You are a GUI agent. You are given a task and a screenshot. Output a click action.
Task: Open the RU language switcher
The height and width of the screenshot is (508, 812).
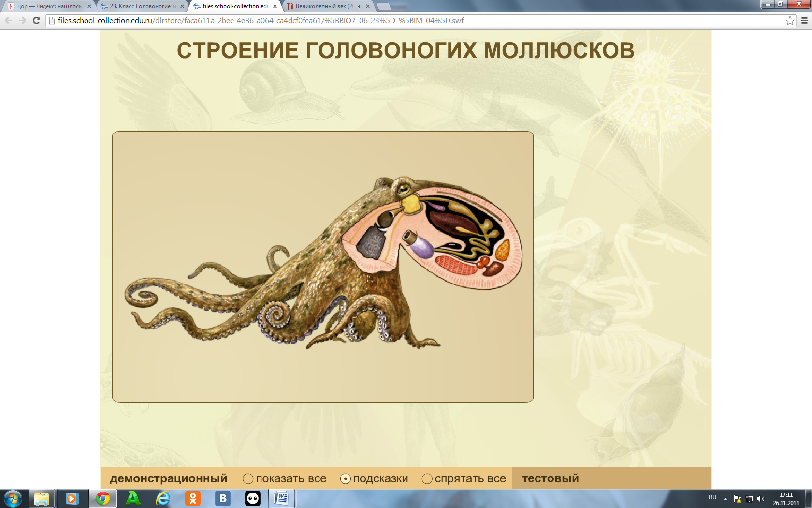tap(712, 497)
